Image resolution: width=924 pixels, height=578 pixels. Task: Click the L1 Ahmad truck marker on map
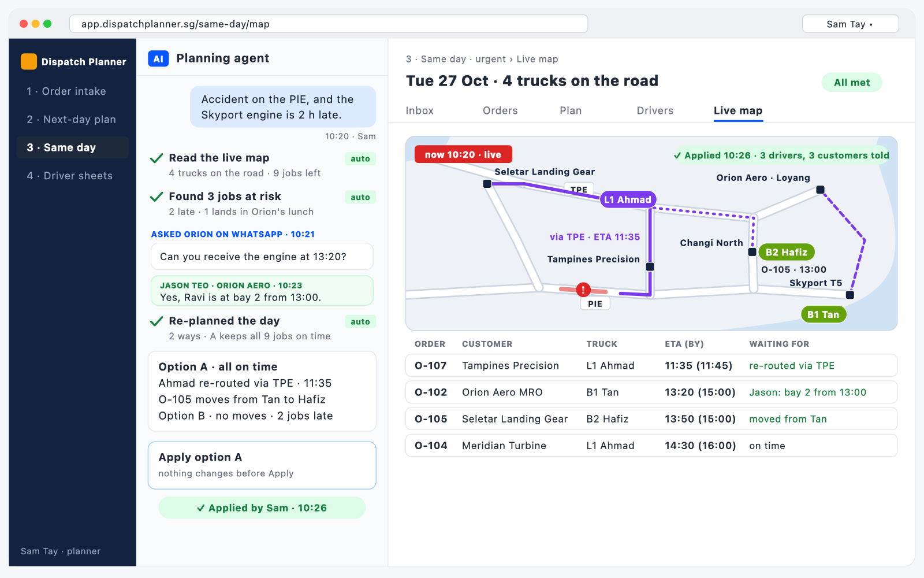628,199
